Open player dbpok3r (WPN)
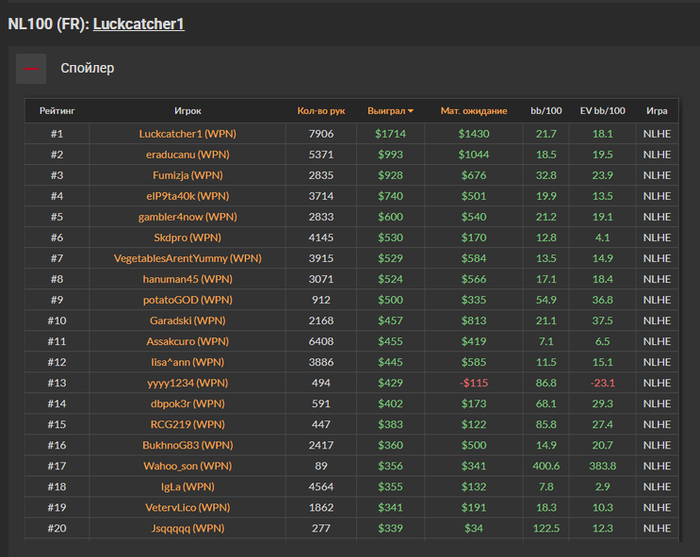This screenshot has width=700, height=557. tap(188, 403)
